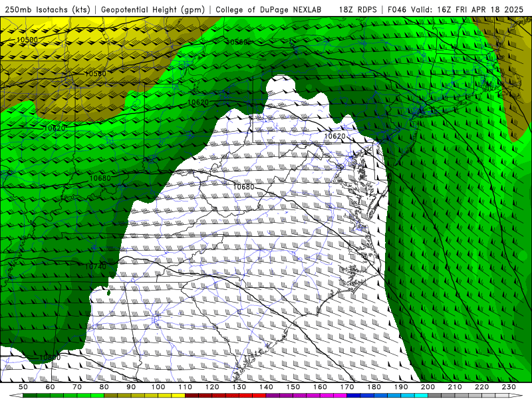Click the 130 value on the color scale
This screenshot has width=532, height=399.
(x=239, y=387)
